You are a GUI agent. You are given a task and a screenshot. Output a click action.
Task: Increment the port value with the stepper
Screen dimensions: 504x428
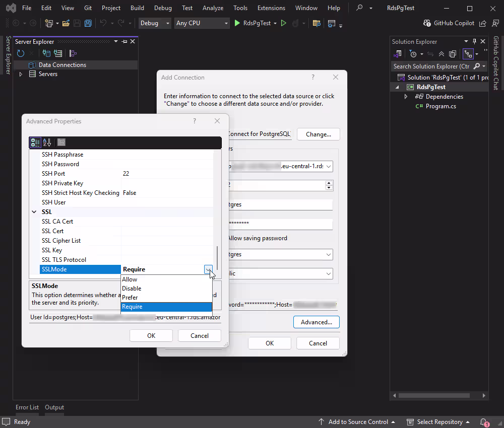click(x=329, y=183)
